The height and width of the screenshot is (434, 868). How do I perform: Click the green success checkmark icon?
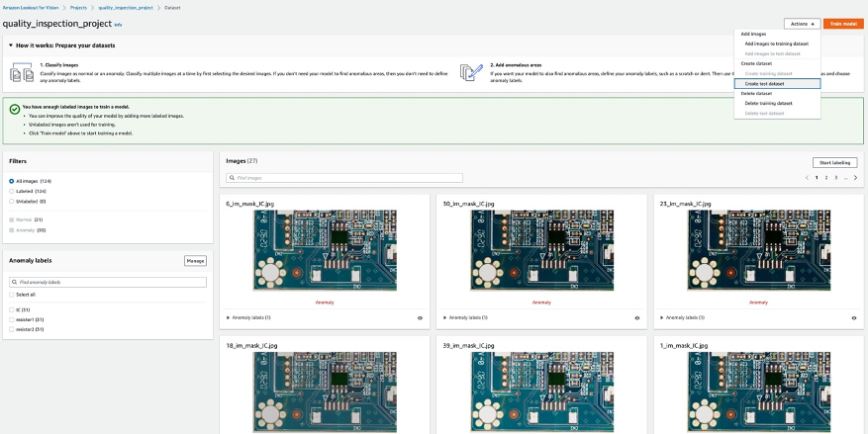[x=15, y=110]
